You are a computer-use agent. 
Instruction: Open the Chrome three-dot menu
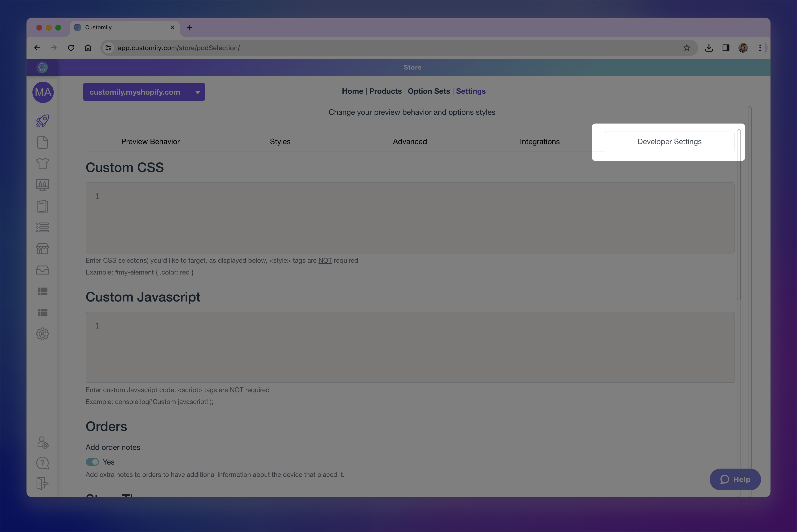tap(760, 48)
